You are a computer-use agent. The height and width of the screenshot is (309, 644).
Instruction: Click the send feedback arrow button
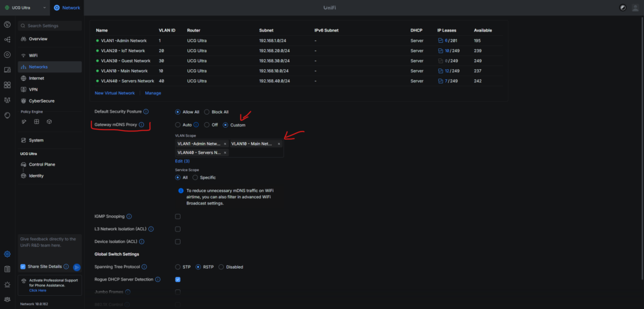[77, 267]
